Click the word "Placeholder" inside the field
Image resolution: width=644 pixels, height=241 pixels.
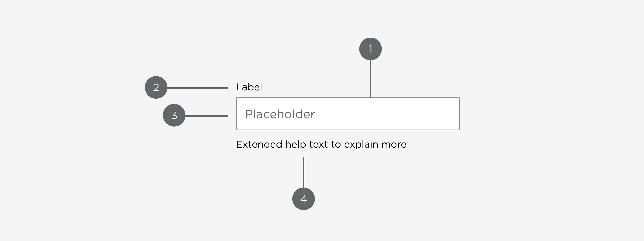pos(280,114)
